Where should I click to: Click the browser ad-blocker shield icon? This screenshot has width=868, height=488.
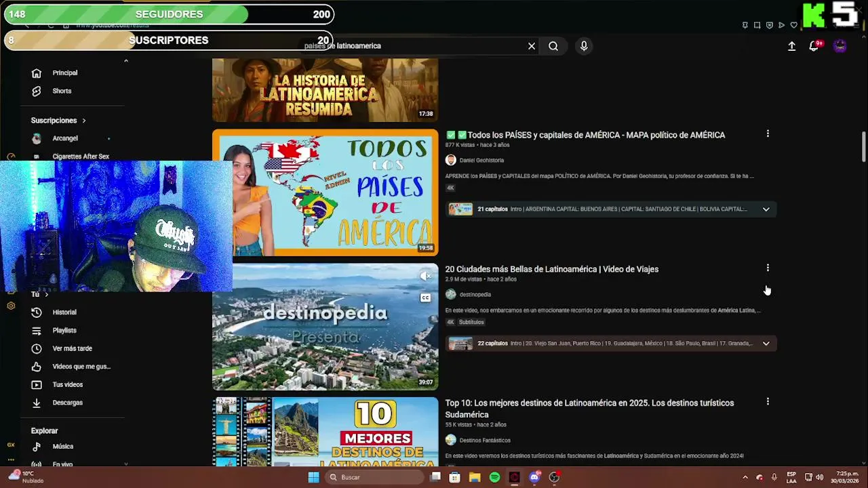click(770, 25)
